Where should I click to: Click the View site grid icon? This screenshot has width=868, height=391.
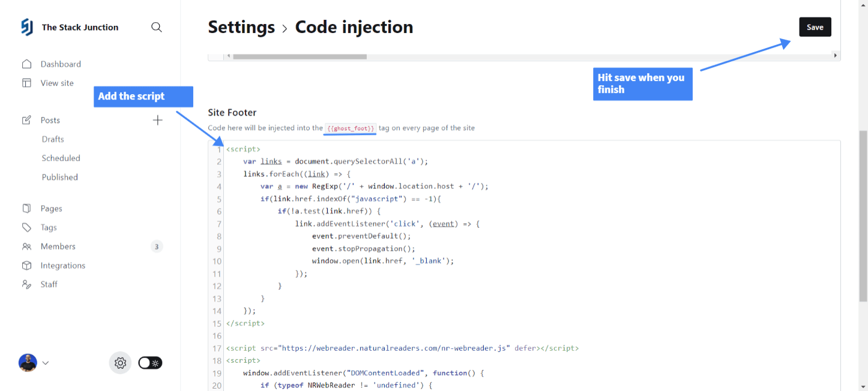pos(27,83)
